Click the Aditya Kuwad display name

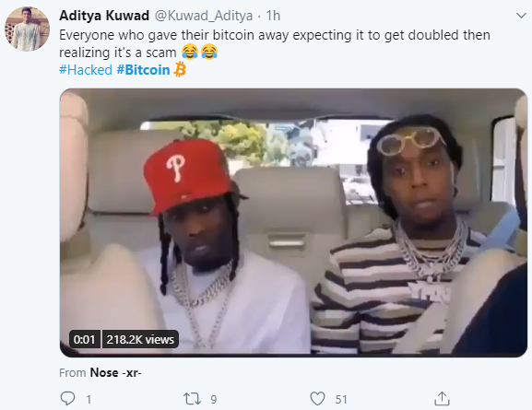point(104,16)
